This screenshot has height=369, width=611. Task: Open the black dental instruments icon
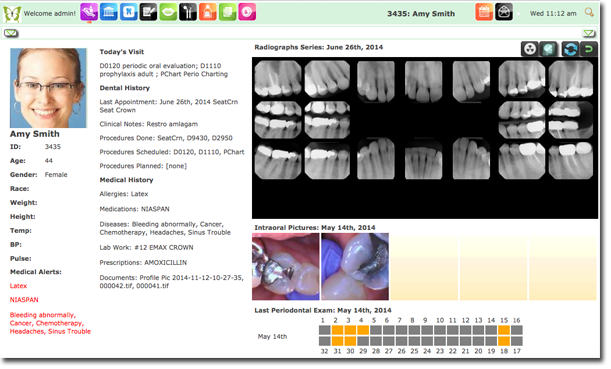tap(188, 12)
